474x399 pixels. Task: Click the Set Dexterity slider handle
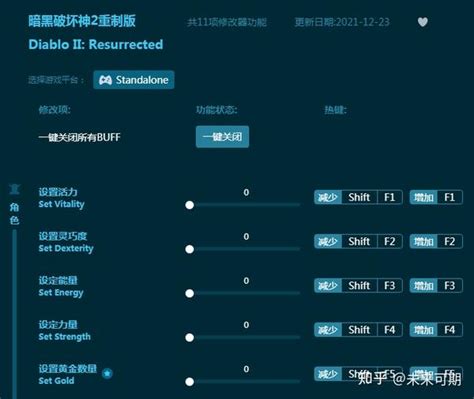coord(190,249)
